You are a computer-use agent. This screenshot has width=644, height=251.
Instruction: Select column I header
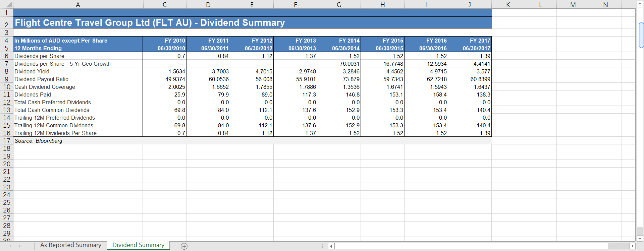click(x=426, y=5)
